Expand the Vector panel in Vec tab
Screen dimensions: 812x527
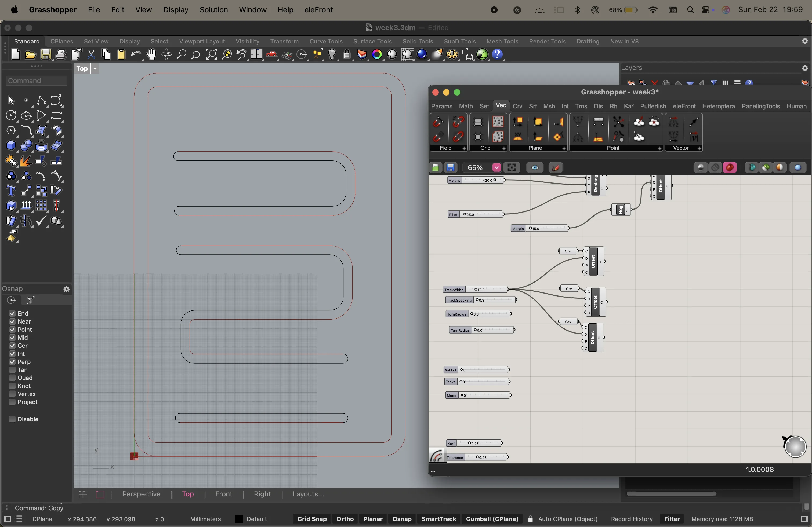click(x=699, y=149)
